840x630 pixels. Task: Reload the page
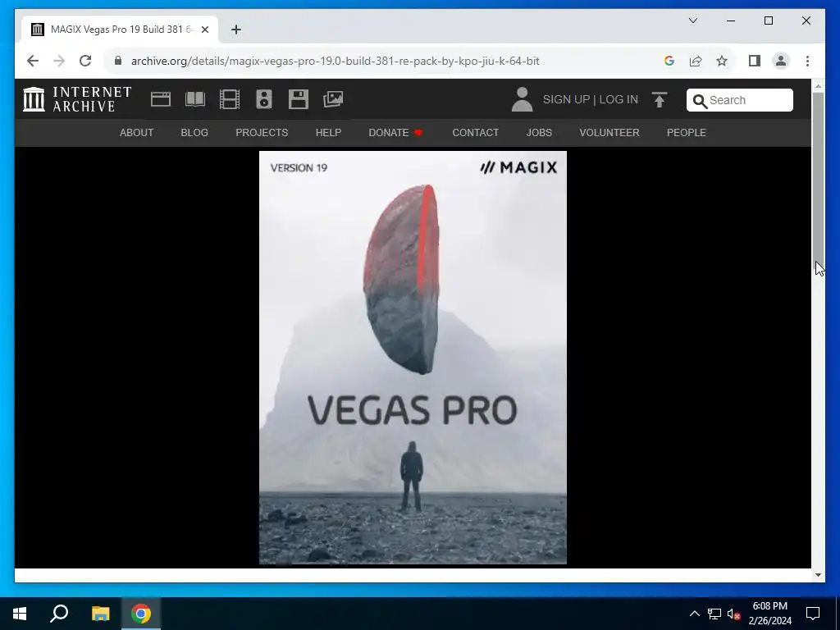click(85, 61)
